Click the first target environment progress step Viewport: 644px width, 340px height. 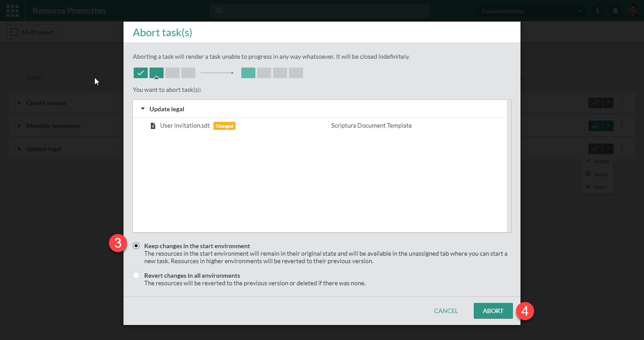point(248,73)
